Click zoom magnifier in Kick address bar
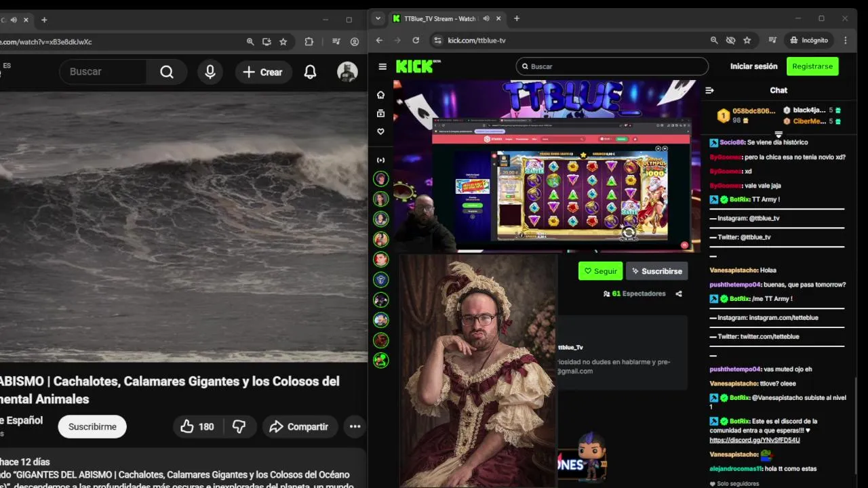The image size is (868, 488). click(x=714, y=41)
